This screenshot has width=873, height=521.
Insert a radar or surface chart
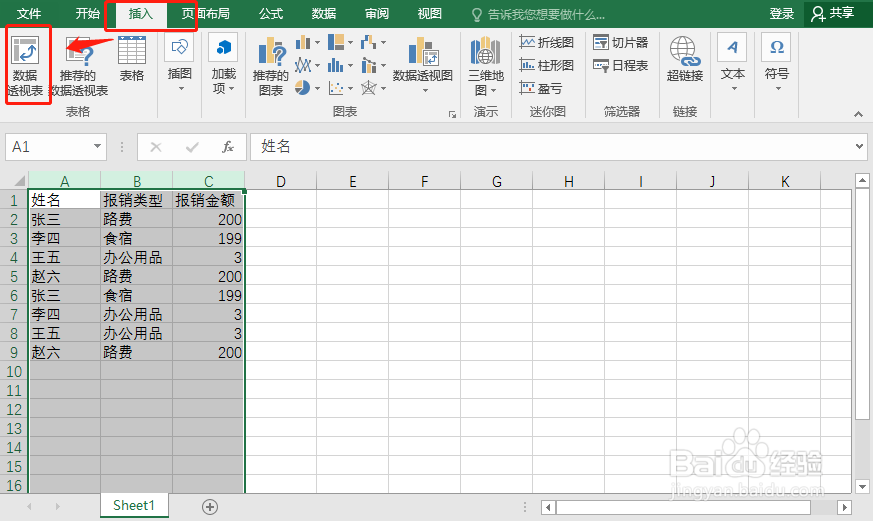point(369,87)
